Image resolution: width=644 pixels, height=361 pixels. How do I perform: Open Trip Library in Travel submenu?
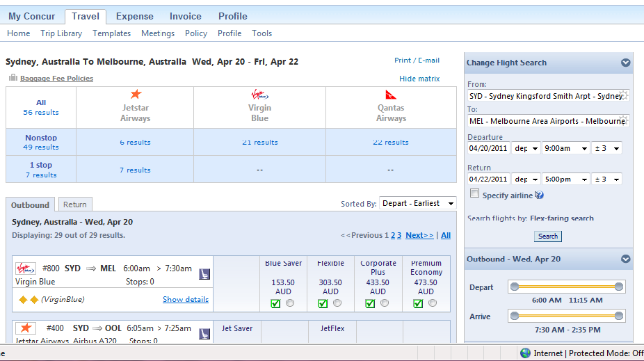click(x=61, y=33)
